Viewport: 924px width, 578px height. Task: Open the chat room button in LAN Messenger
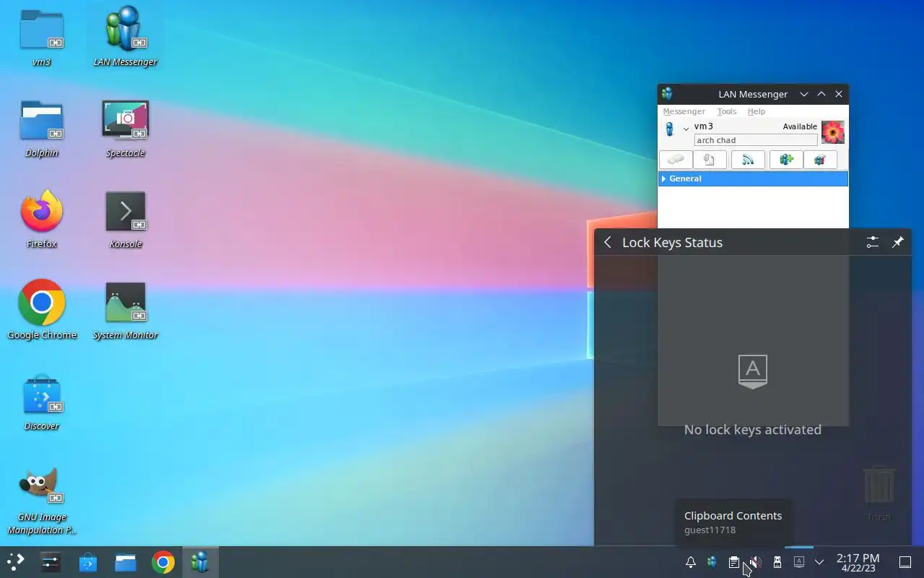676,160
